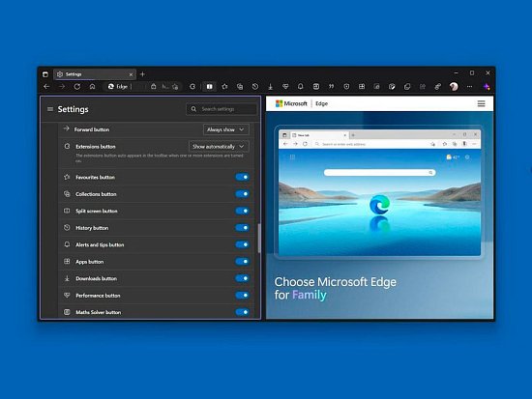Go back using the browser back arrow
532x399 pixels.
[x=46, y=87]
